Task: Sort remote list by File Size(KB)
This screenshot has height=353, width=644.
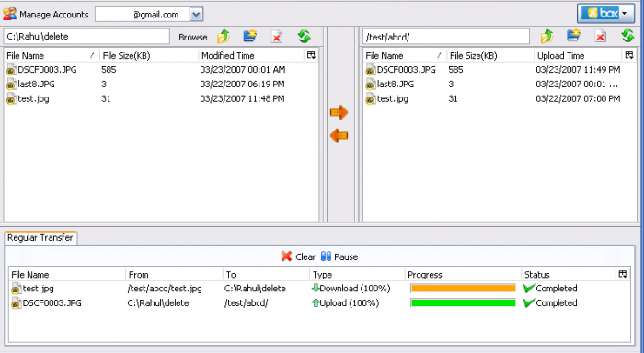Action: tap(490, 55)
